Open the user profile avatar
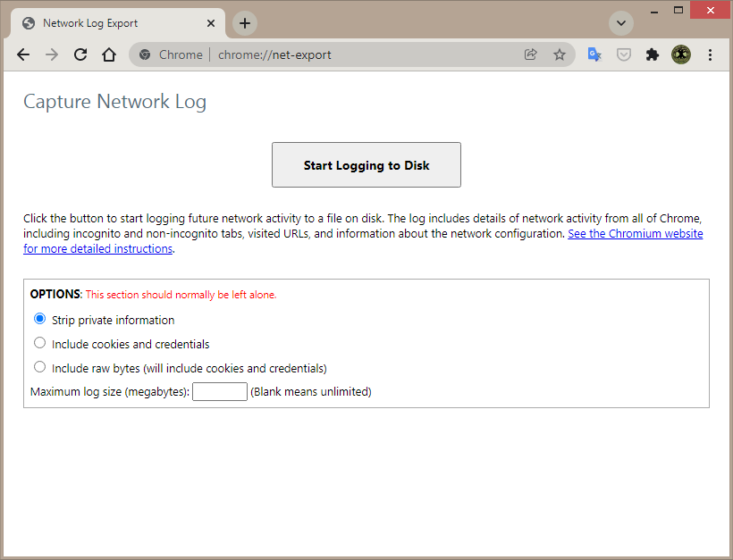 point(680,54)
